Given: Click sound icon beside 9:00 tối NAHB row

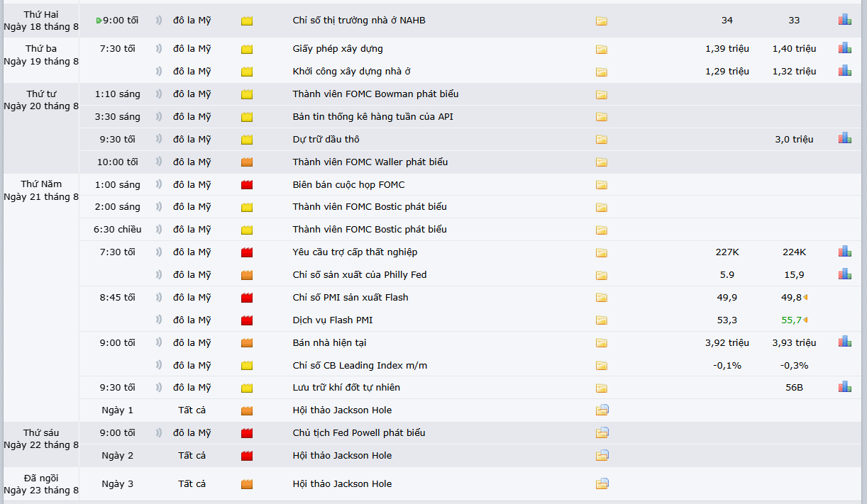Looking at the screenshot, I should tap(158, 21).
